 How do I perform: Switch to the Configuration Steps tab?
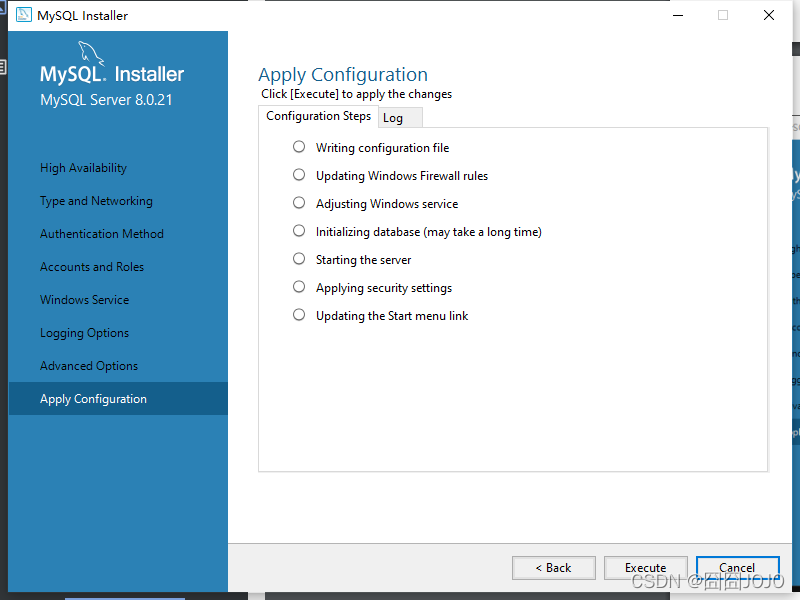(318, 116)
